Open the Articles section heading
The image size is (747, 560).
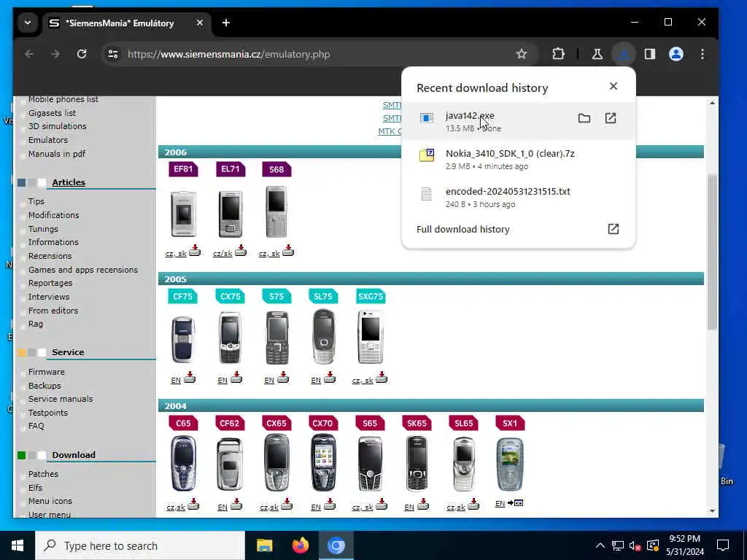(69, 182)
